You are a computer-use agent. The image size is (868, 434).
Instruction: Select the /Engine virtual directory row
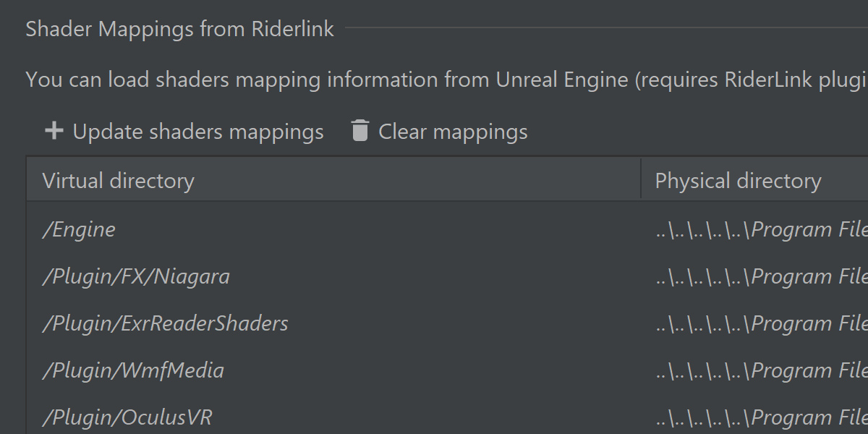(x=80, y=230)
